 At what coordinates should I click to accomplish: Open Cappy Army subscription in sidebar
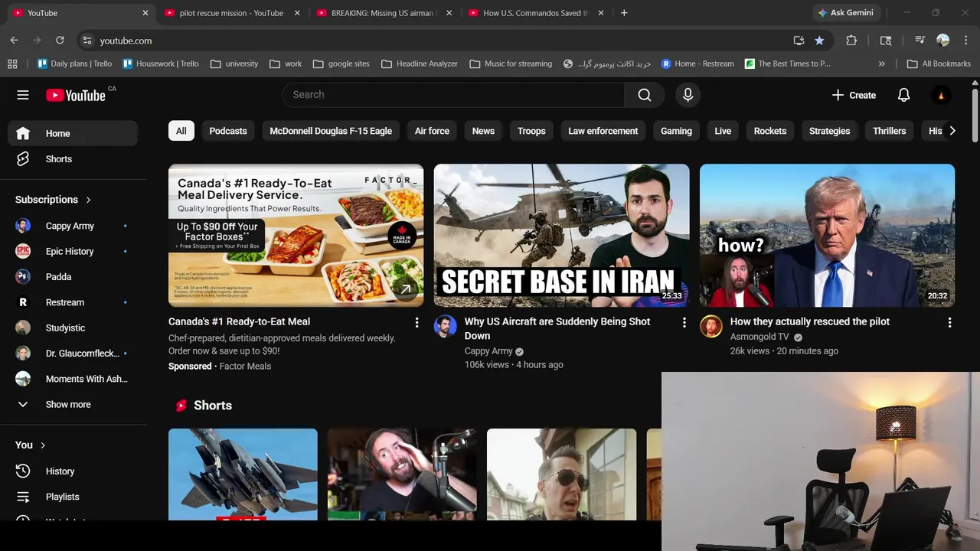tap(73, 226)
